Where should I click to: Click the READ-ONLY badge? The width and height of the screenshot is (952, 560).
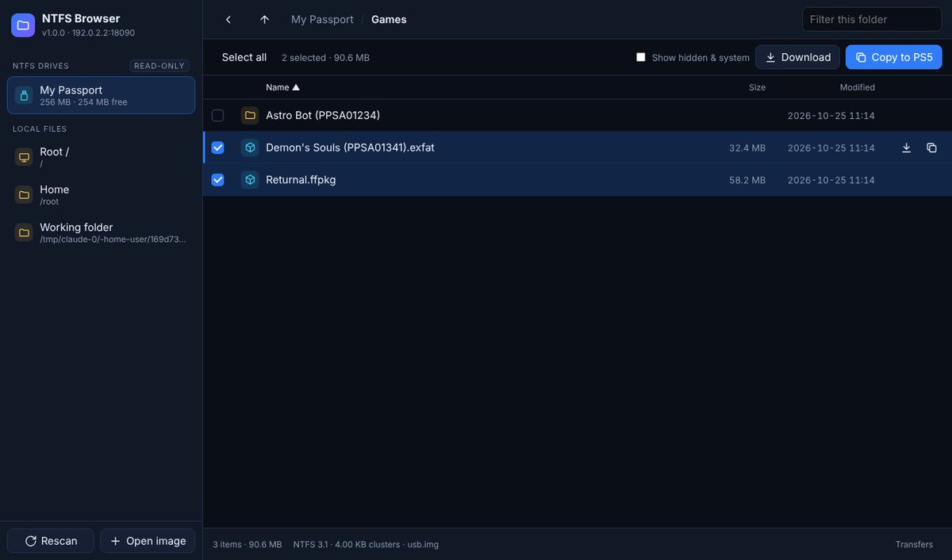tap(159, 66)
